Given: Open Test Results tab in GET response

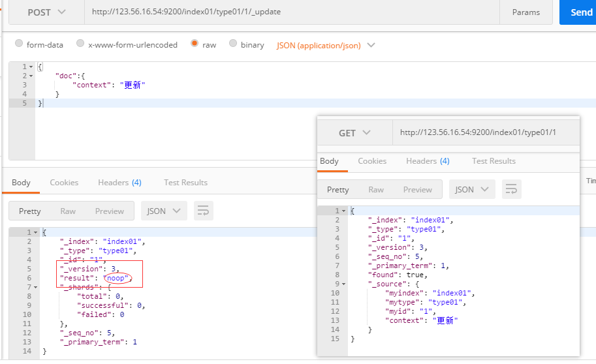Looking at the screenshot, I should (x=494, y=161).
